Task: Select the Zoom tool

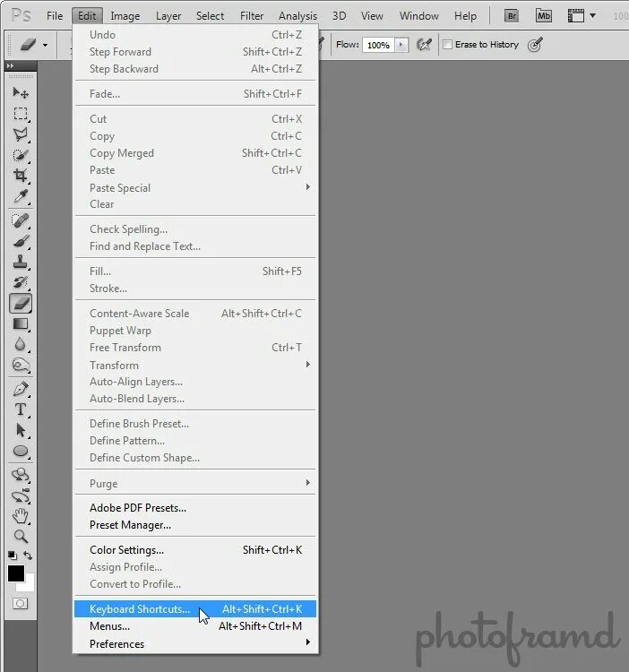Action: [x=20, y=536]
